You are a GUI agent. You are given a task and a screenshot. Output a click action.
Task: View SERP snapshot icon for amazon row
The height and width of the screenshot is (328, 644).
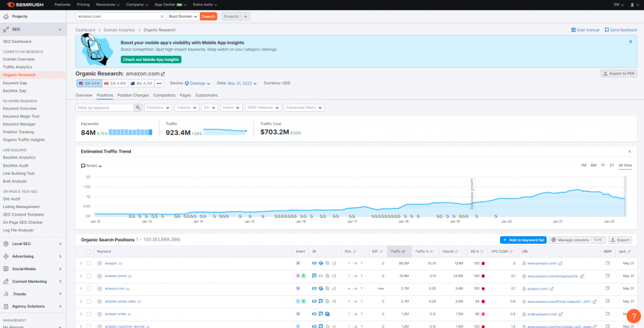click(608, 263)
